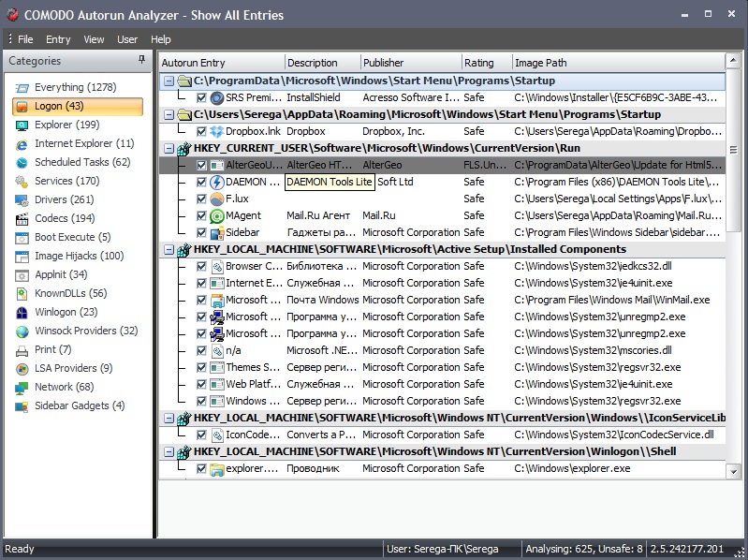Click the DAEMON Tools lightning icon
The image size is (748, 560).
(x=217, y=182)
